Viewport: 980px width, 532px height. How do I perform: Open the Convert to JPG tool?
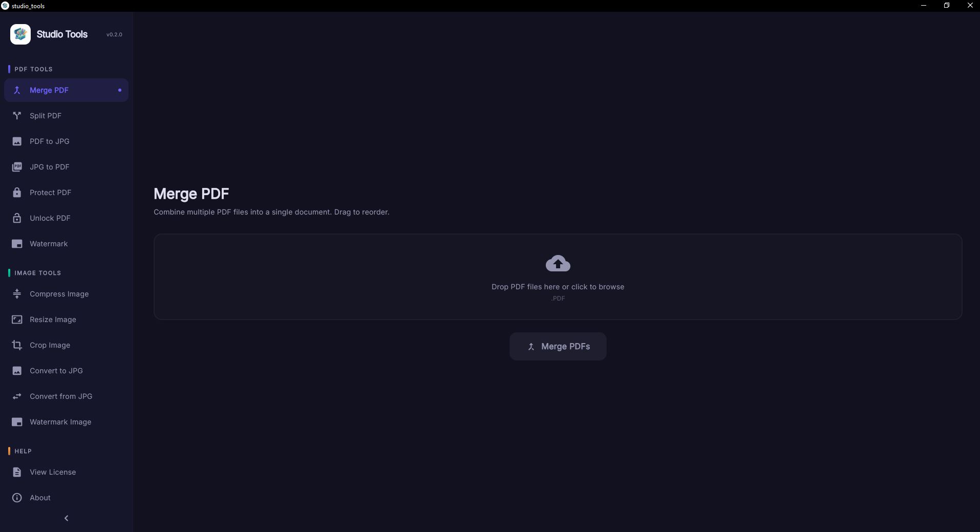(56, 371)
